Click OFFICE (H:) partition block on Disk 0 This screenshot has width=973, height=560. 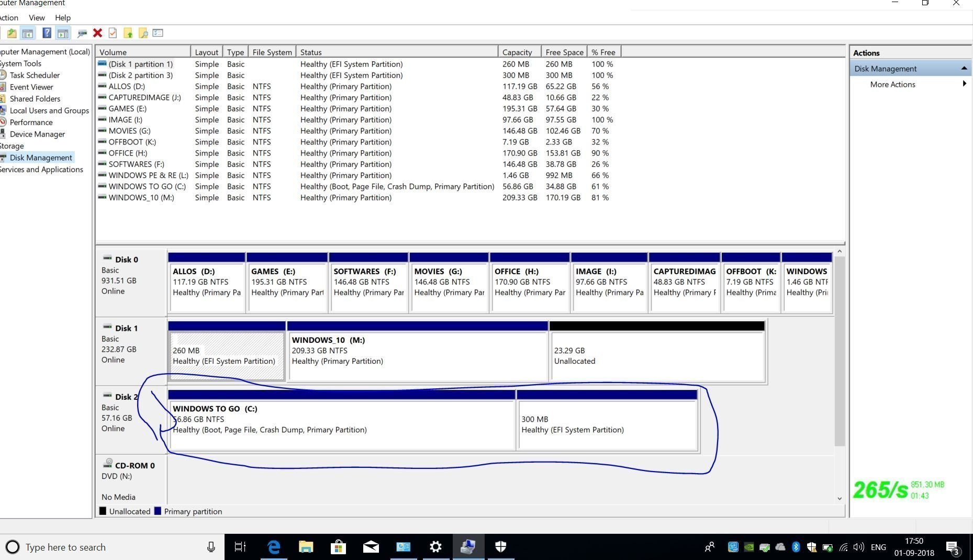(530, 283)
